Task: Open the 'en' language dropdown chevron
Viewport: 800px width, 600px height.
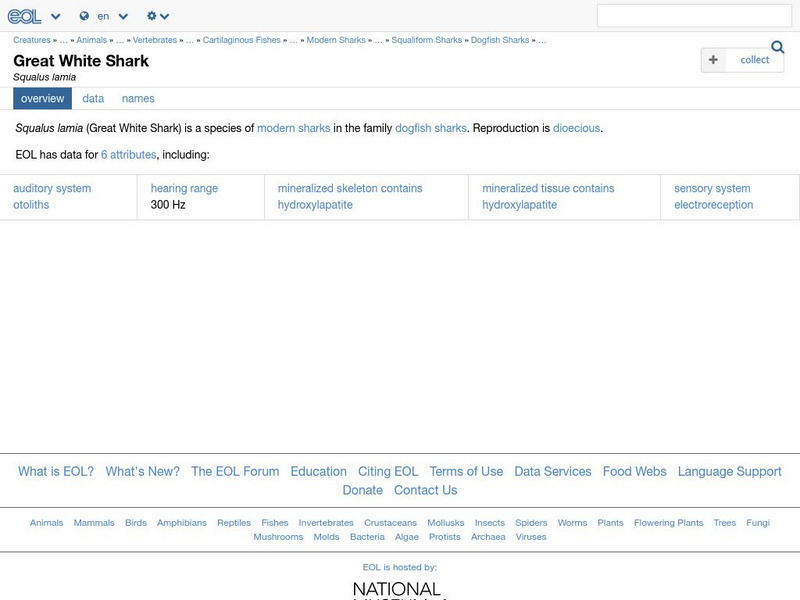Action: coord(123,16)
